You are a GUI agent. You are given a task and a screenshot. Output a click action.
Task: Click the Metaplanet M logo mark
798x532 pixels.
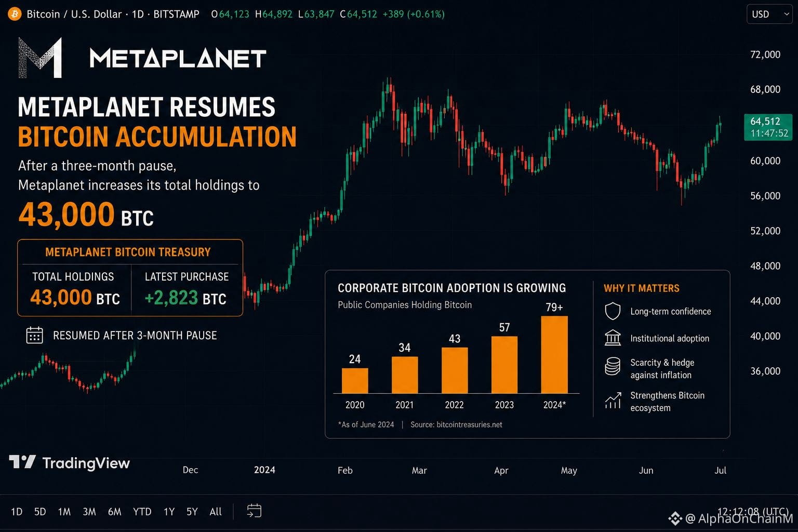40,58
